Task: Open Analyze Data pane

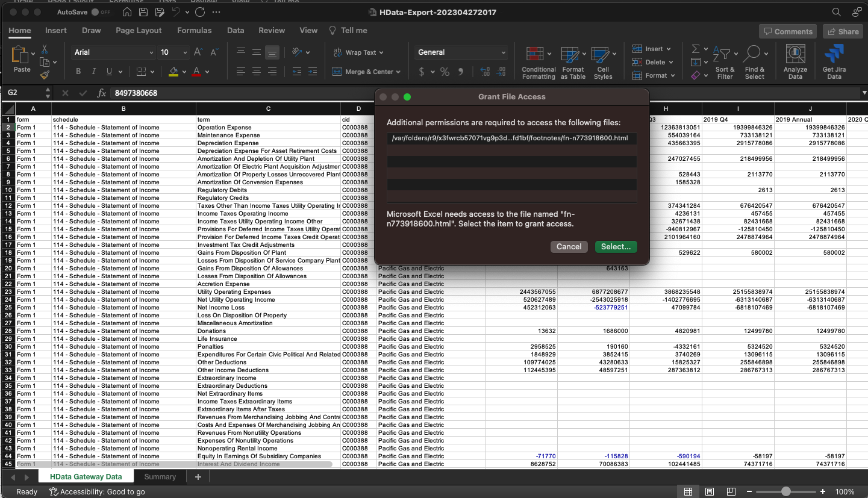Action: 795,62
